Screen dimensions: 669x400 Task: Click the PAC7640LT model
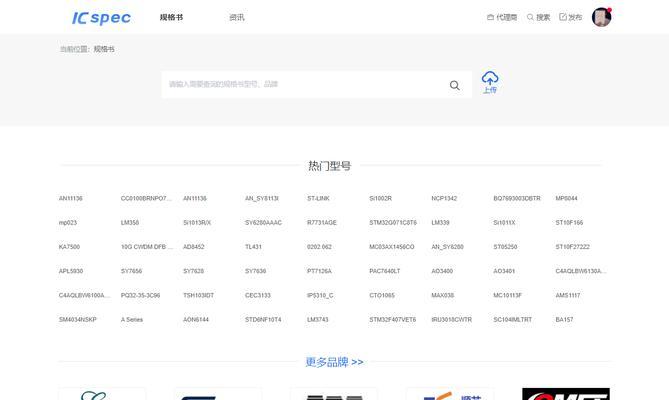(385, 271)
